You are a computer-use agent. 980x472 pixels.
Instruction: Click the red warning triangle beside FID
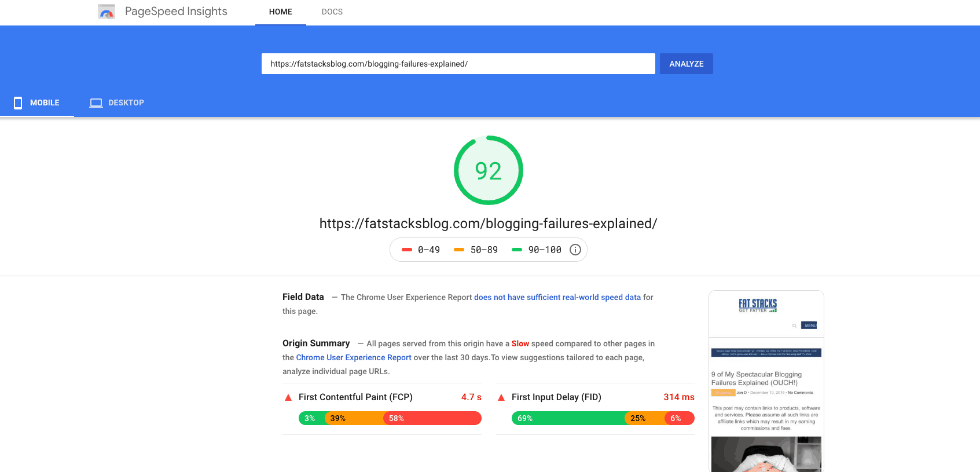[x=501, y=397]
